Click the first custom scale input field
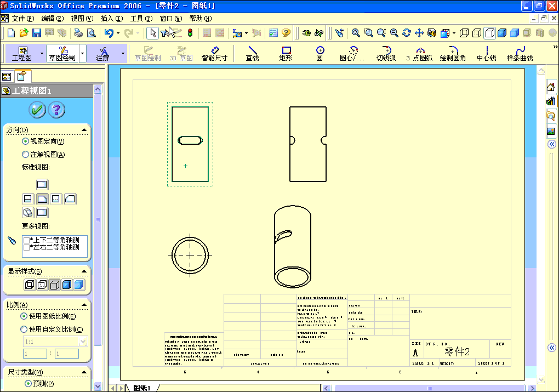Viewport: 559px width, 392px height. pyautogui.click(x=35, y=354)
